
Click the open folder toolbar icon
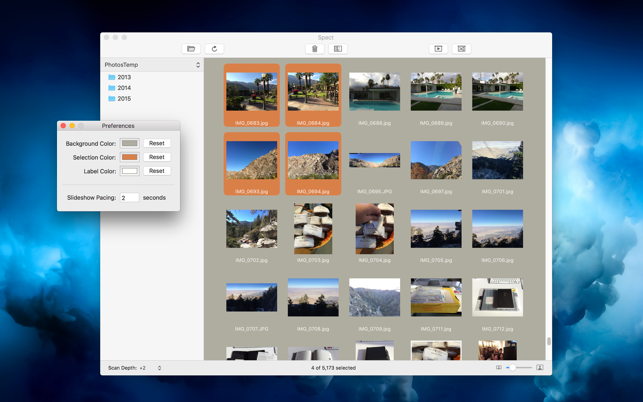(191, 49)
